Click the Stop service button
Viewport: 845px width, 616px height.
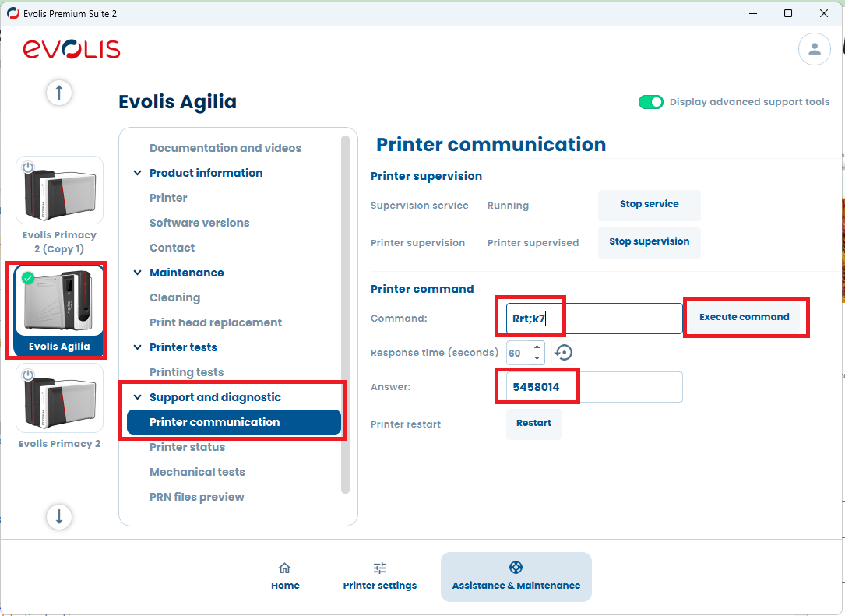[649, 205]
